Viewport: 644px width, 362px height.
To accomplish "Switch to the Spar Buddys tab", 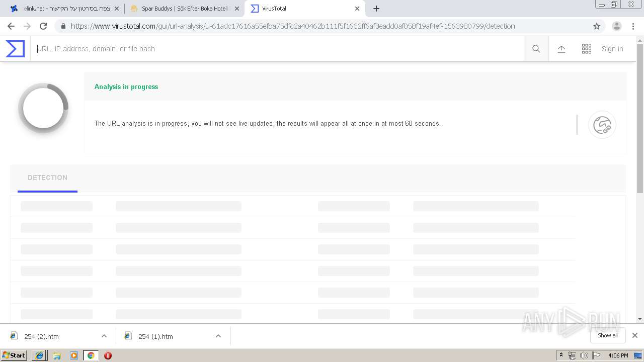I will coord(184,9).
